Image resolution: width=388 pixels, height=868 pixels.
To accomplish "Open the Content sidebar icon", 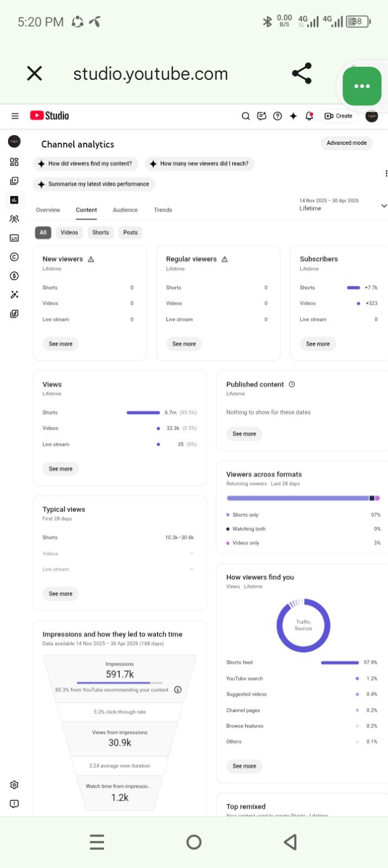I will [14, 181].
